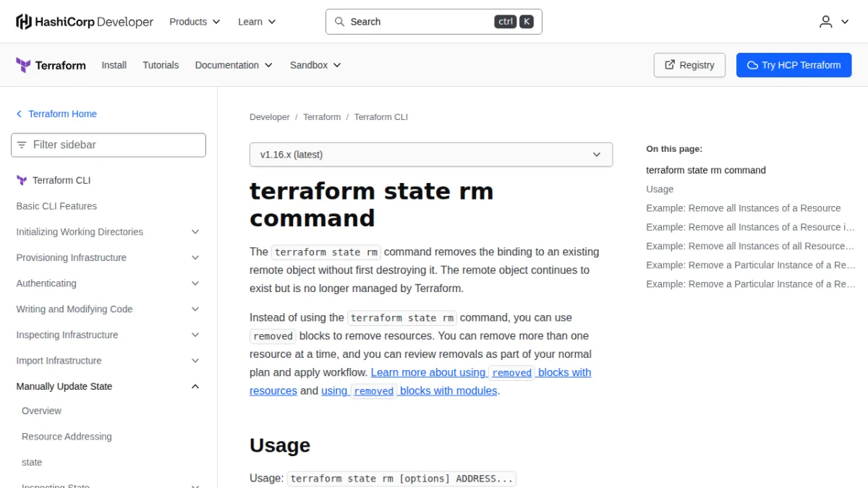Click the magnifier icon in search box
This screenshot has height=488, width=868.
click(x=339, y=22)
